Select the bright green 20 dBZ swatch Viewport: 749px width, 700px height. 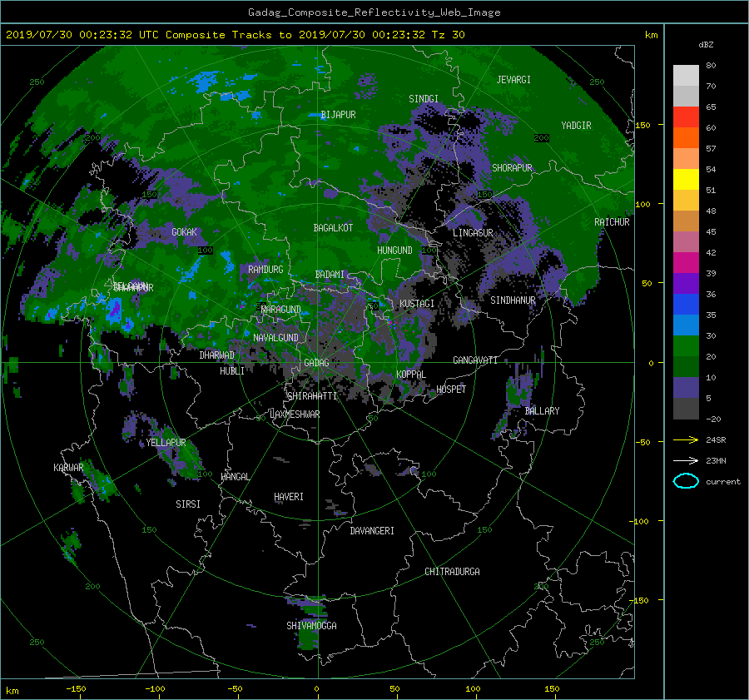tap(686, 346)
